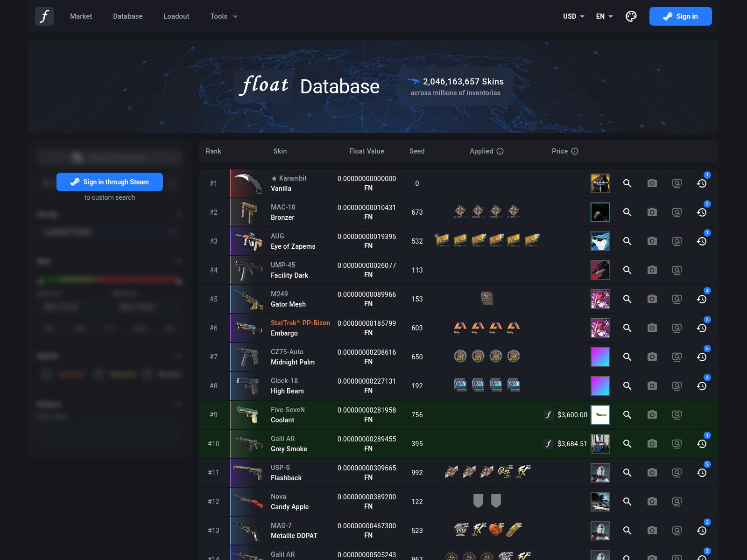Open camera screenshot for Five-SeveN Coolant

click(652, 415)
